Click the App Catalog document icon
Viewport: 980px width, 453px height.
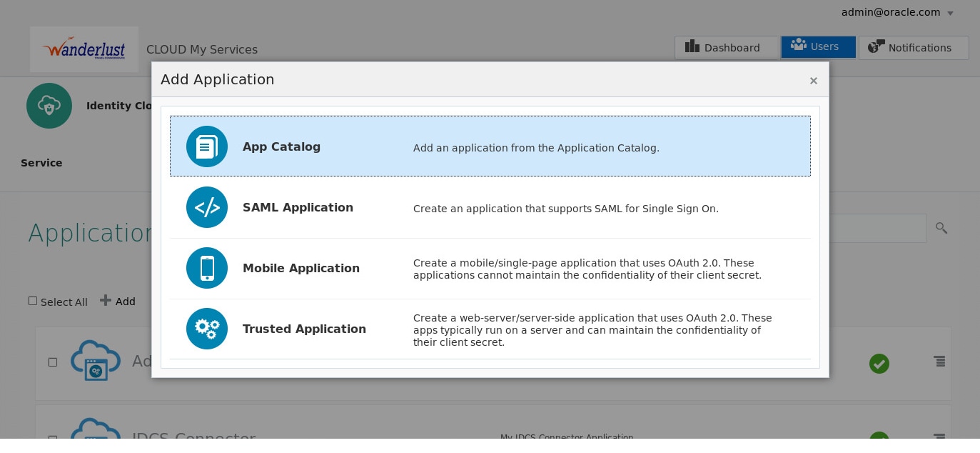(x=206, y=146)
